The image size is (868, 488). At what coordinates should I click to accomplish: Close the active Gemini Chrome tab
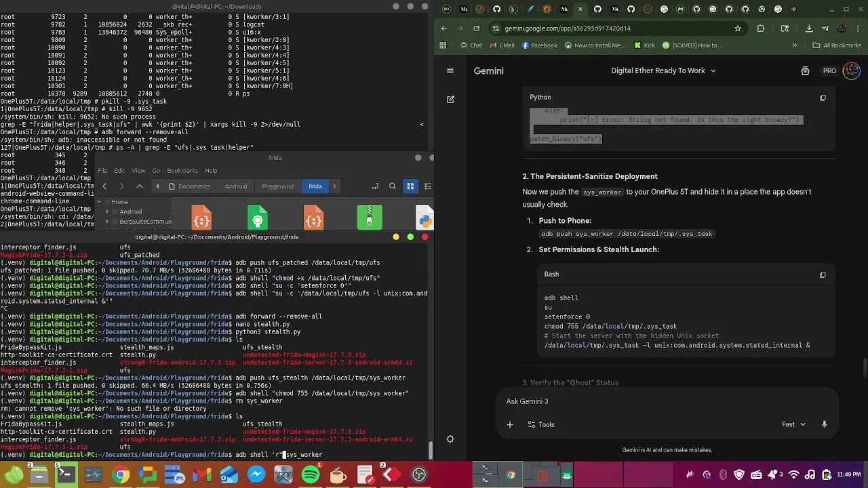(x=580, y=9)
